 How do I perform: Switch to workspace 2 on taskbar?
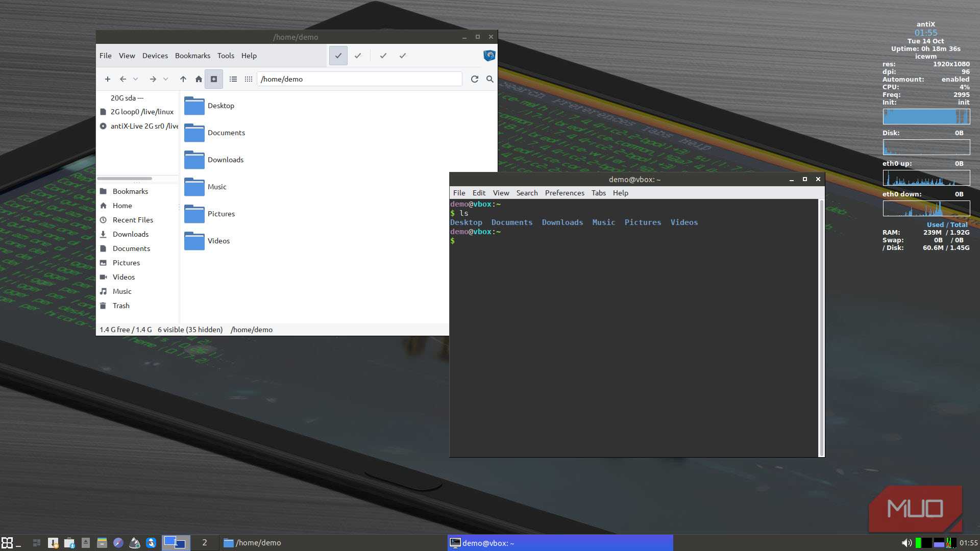tap(205, 543)
